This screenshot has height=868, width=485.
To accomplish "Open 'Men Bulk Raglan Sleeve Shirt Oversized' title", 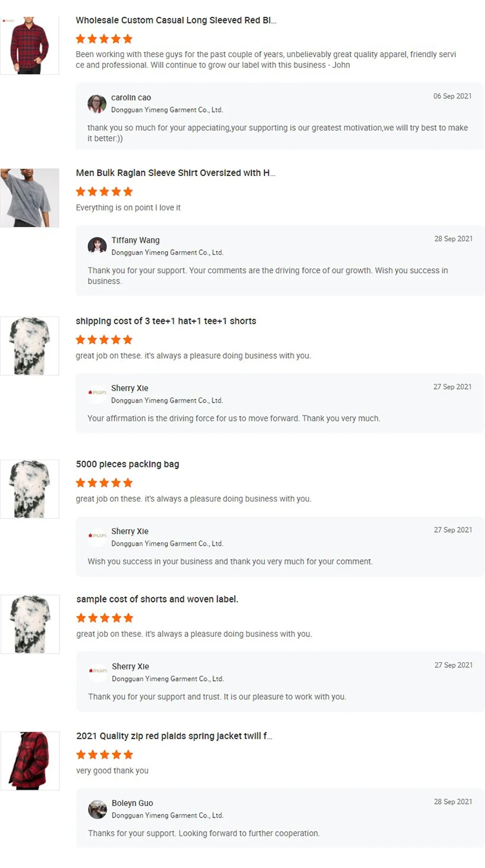I will [x=176, y=173].
